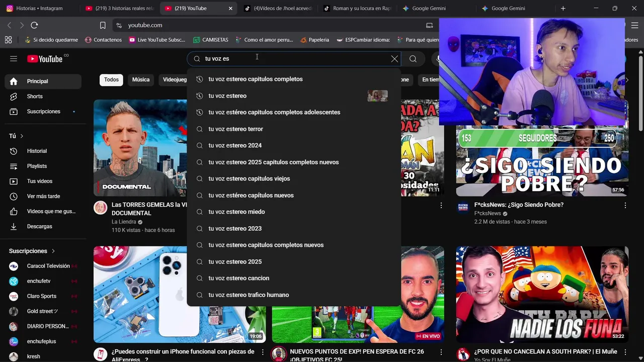Screen dimensions: 644x362
Task: Select the 'Todos' filter chip
Action: 111,79
